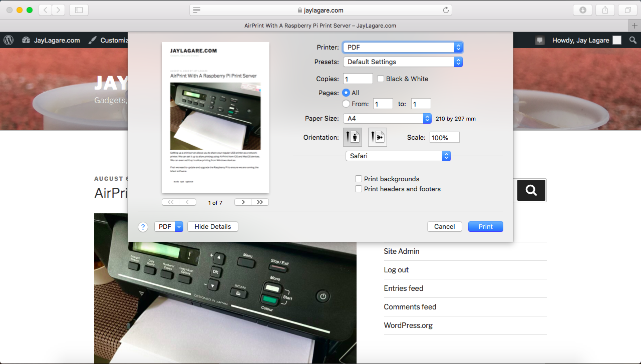The height and width of the screenshot is (364, 641).
Task: Open the PDF options dropdown at bottom
Action: pyautogui.click(x=169, y=226)
